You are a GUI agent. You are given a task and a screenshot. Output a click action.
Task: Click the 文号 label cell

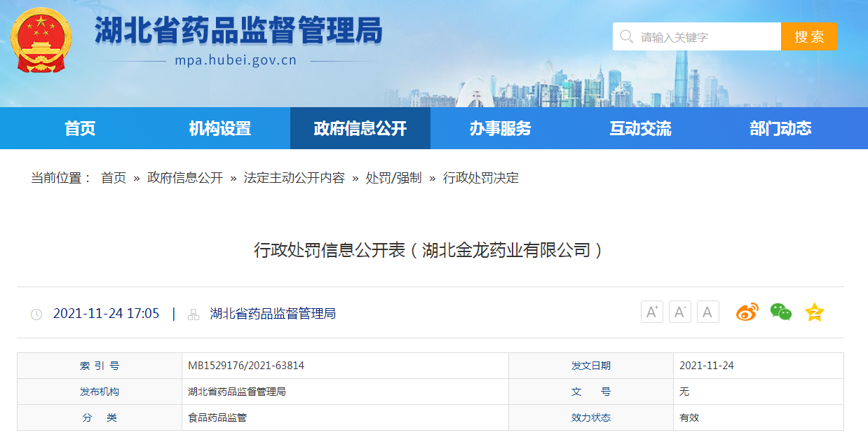pyautogui.click(x=591, y=392)
